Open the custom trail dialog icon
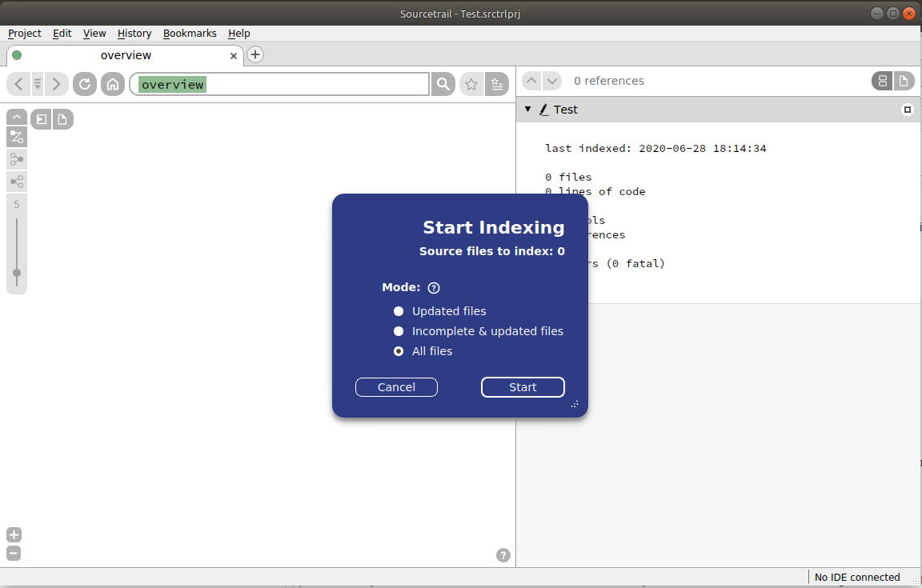Viewport: 922px width, 588px height. (17, 137)
